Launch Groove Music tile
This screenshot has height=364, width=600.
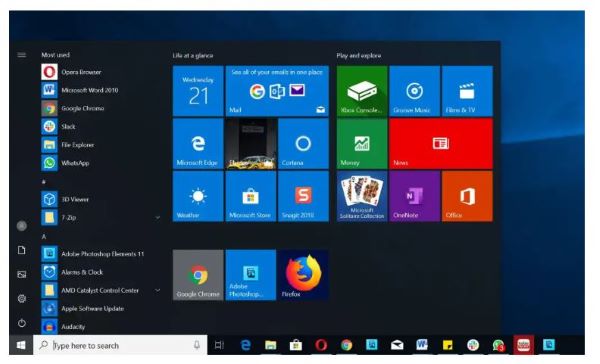pyautogui.click(x=414, y=91)
